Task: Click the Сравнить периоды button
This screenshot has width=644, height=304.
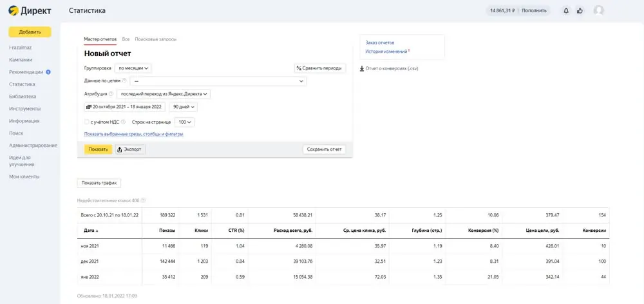Action: pyautogui.click(x=320, y=68)
